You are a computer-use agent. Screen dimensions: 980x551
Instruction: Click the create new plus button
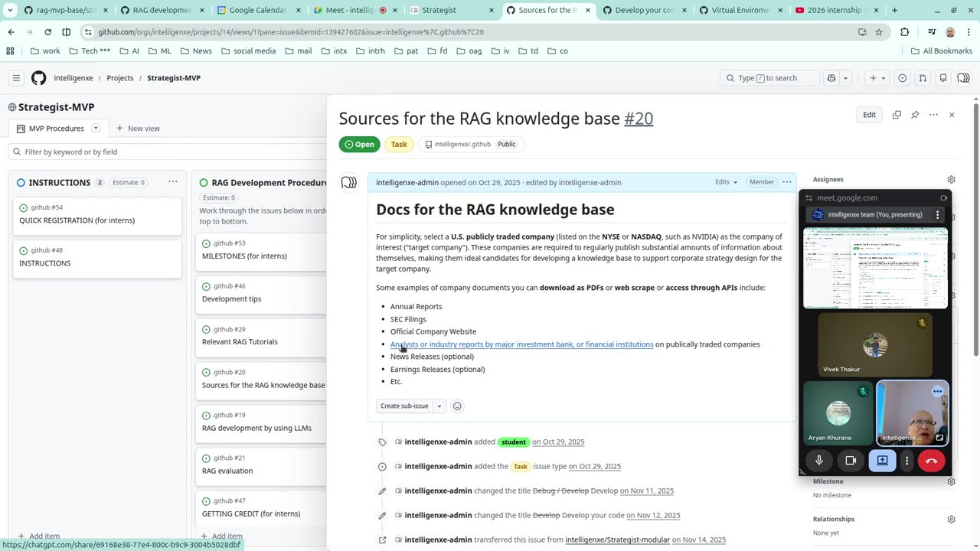coord(877,78)
